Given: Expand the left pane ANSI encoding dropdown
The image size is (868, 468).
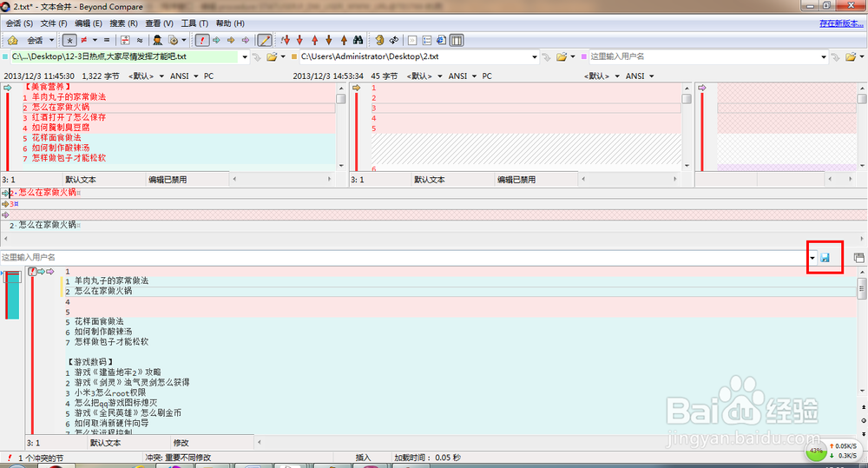Looking at the screenshot, I should [196, 76].
